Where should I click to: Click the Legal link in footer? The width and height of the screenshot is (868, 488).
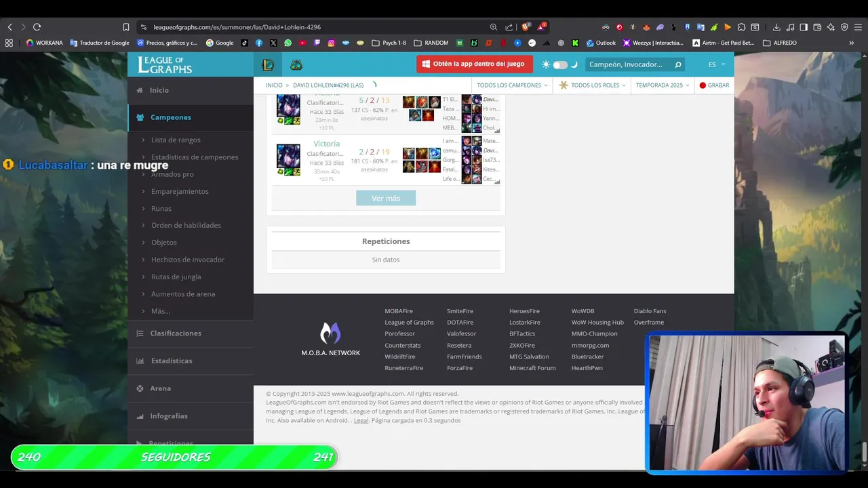pos(361,420)
